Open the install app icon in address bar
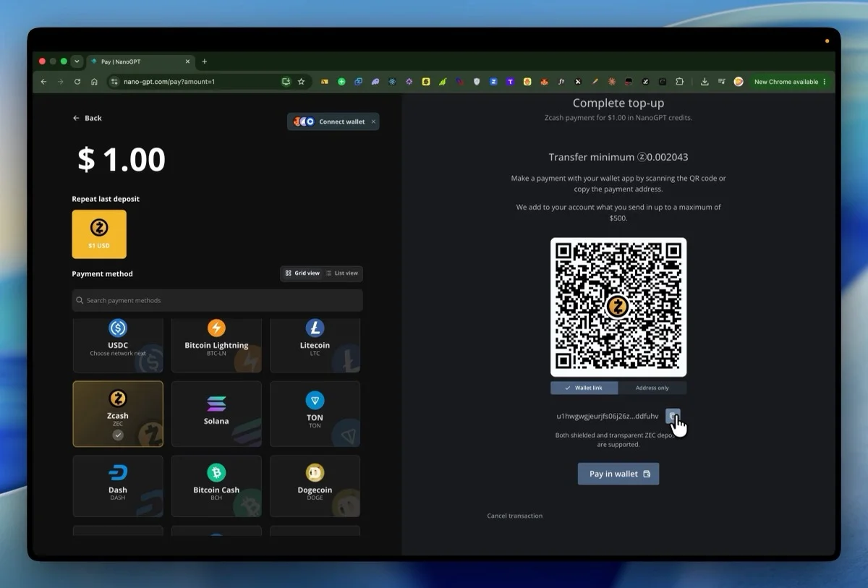868x588 pixels. click(286, 82)
